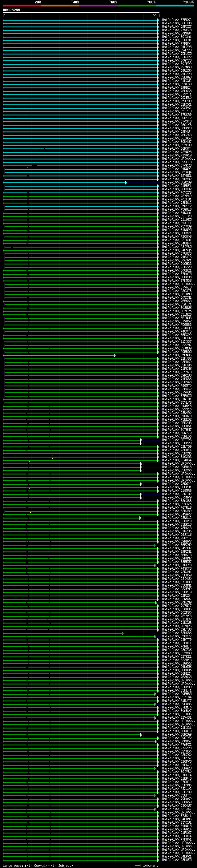Select label UniRef100_Q732P8
Image resolution: width=197 pixels, height=868 pixels.
click(x=177, y=748)
